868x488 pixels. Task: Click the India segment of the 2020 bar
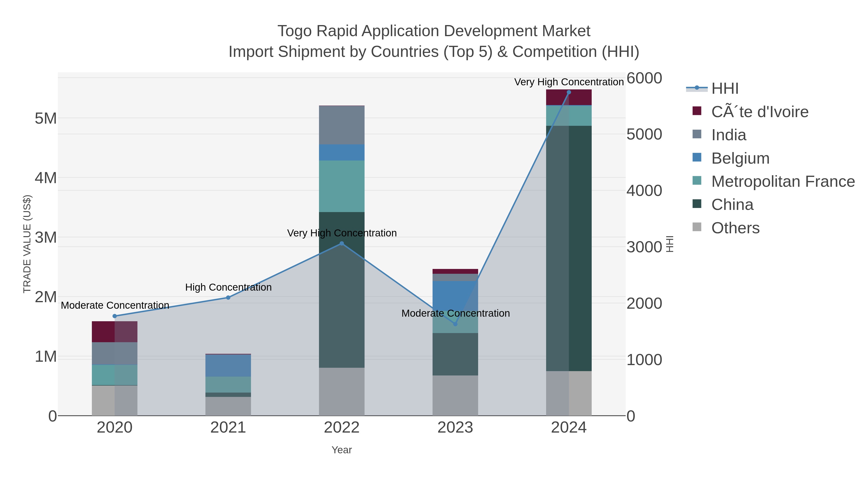pyautogui.click(x=115, y=354)
